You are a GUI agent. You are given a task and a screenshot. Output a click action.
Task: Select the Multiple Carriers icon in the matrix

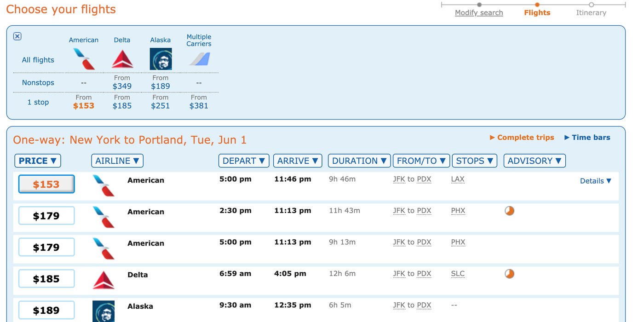199,59
